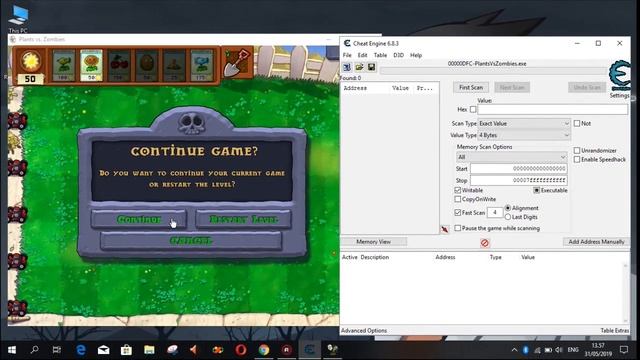Click the Start address field
This screenshot has width=640, height=360.
(x=519, y=169)
